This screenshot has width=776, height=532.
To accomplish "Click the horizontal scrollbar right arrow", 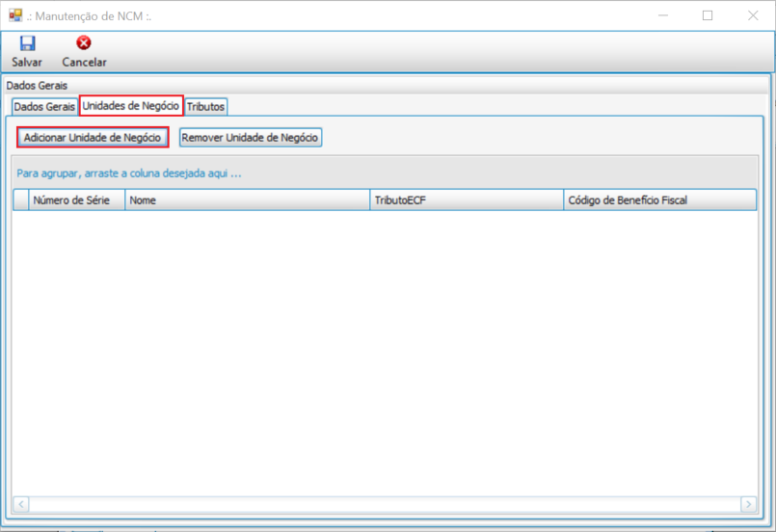I will pos(748,504).
